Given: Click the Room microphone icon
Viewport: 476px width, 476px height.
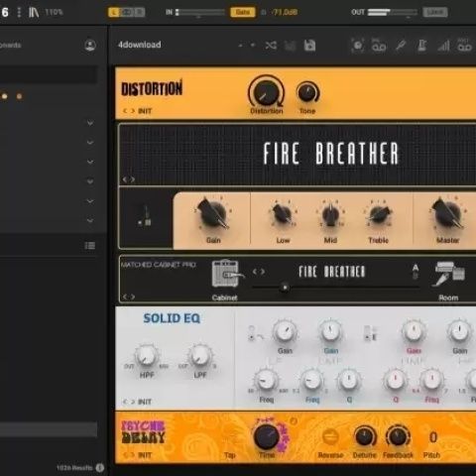Looking at the screenshot, I should tap(449, 275).
